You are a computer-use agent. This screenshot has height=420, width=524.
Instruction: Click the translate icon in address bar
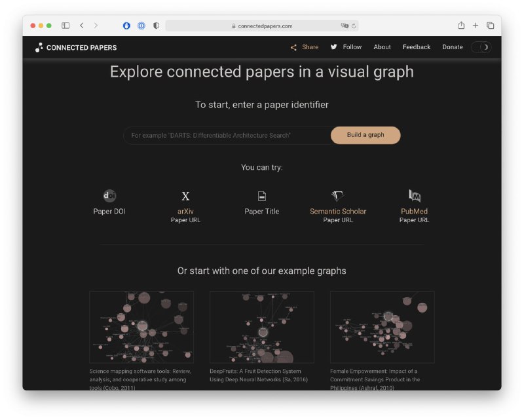click(345, 26)
